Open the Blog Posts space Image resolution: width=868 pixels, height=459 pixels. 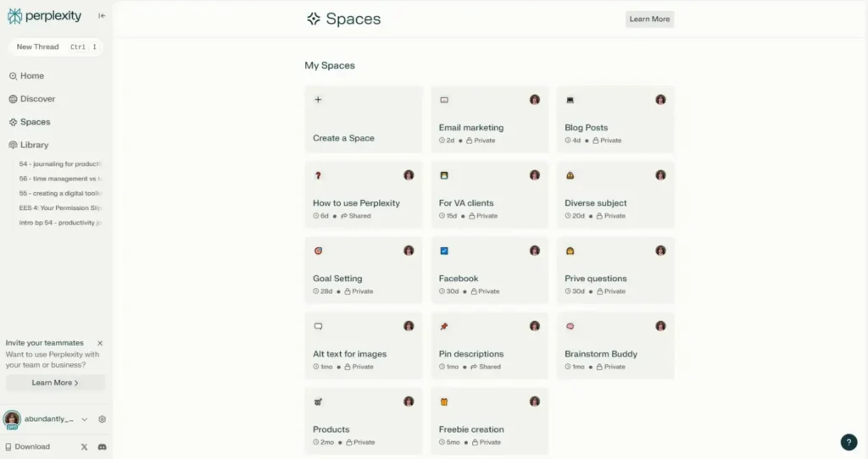(615, 119)
